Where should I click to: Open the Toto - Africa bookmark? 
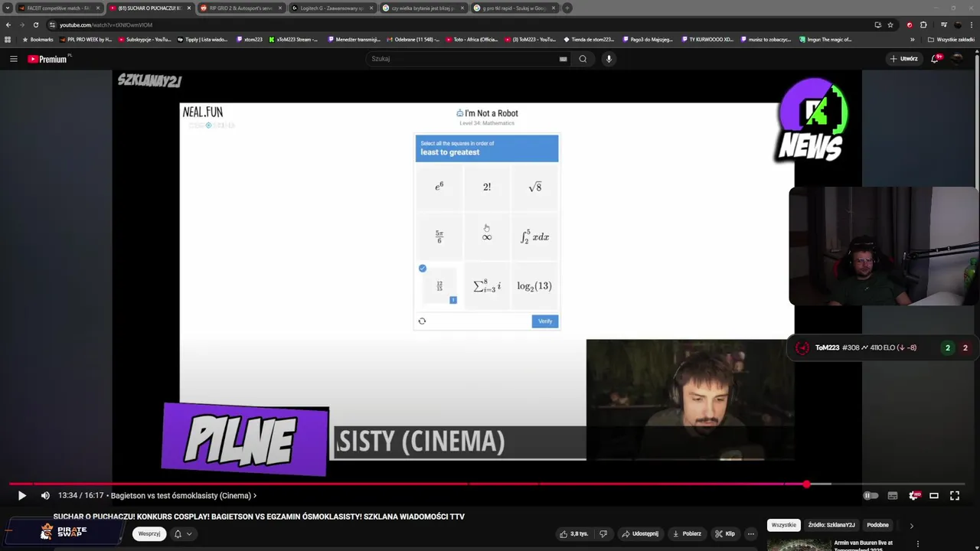click(x=471, y=39)
